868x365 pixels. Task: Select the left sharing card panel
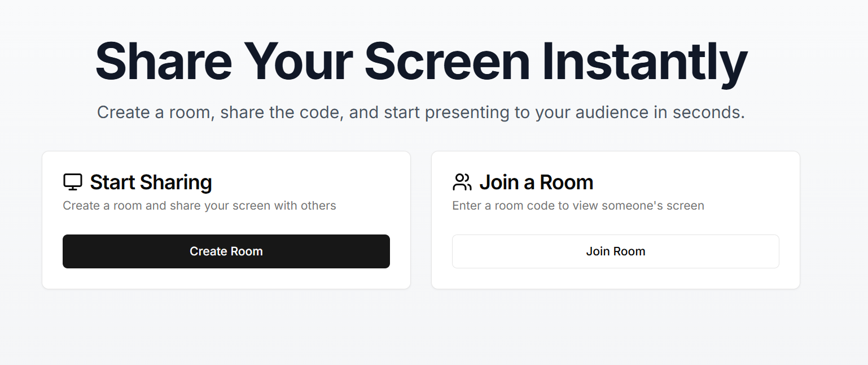click(226, 219)
